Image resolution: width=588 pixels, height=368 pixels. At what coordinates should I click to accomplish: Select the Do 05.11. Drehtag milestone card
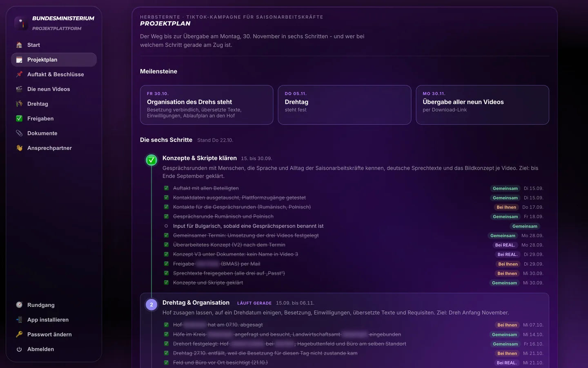345,105
